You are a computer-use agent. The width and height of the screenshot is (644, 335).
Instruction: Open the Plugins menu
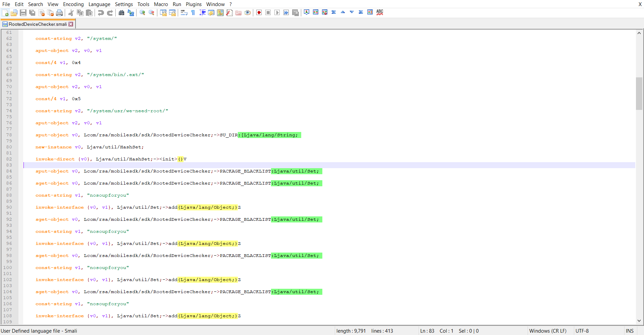point(194,4)
